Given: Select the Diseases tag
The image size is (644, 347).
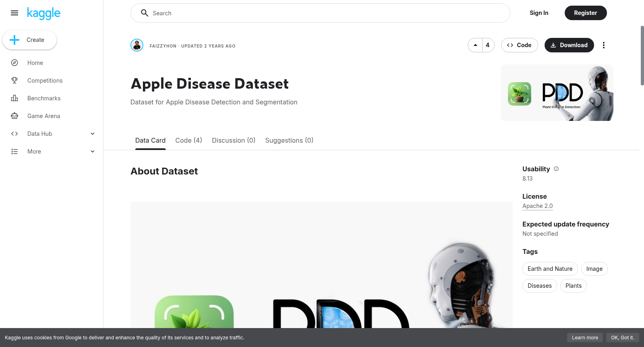Looking at the screenshot, I should (540, 286).
